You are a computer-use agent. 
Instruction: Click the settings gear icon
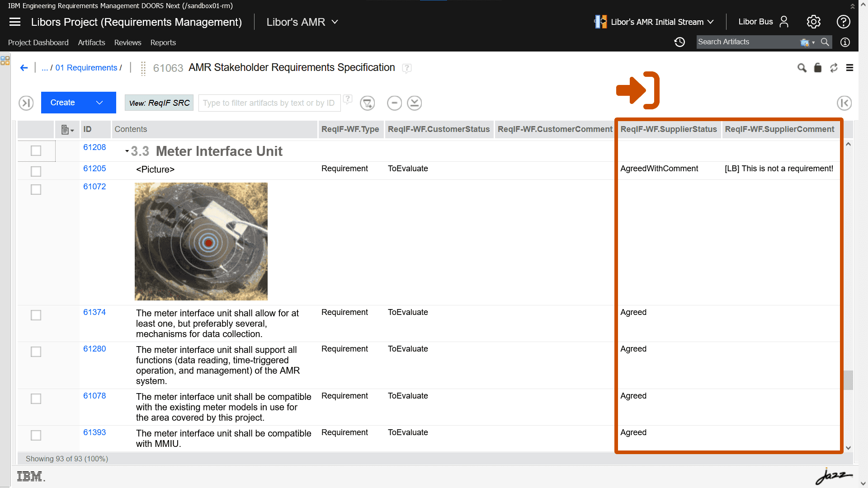tap(813, 22)
